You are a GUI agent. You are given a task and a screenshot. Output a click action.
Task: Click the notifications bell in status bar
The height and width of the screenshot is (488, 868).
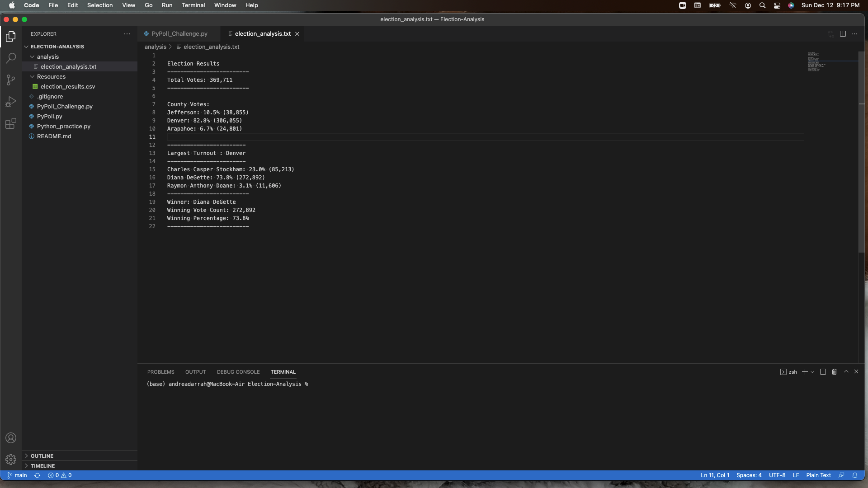point(854,475)
